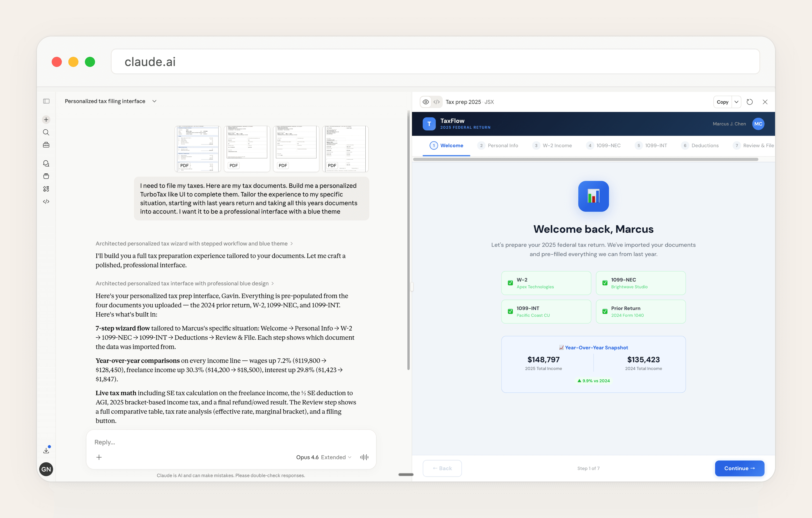Open the Copy button dropdown chevron
Viewport: 812px width, 518px height.
736,102
